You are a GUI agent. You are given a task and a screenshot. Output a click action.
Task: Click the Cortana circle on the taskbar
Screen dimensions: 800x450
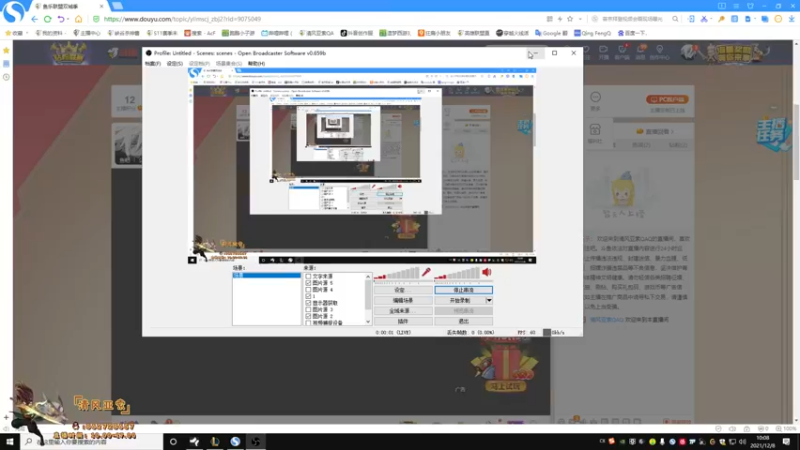pyautogui.click(x=173, y=441)
